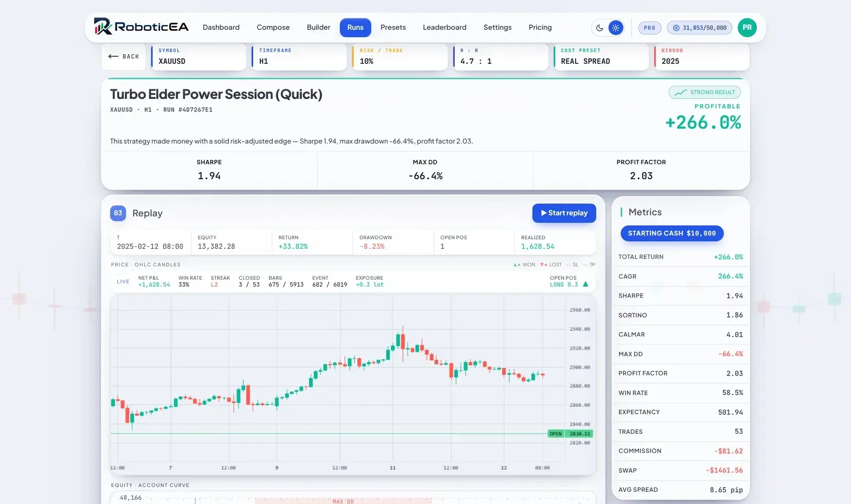Click the Swap -$1461.56 metric row

coord(681,471)
